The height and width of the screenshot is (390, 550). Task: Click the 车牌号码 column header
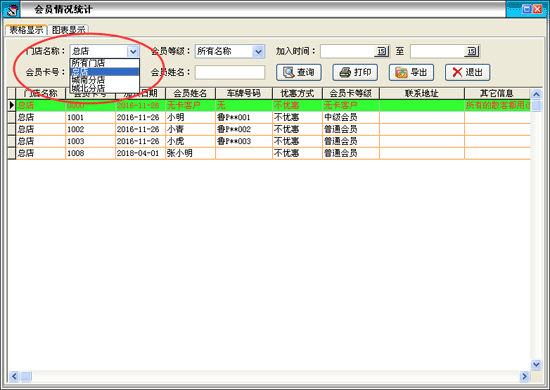[244, 93]
